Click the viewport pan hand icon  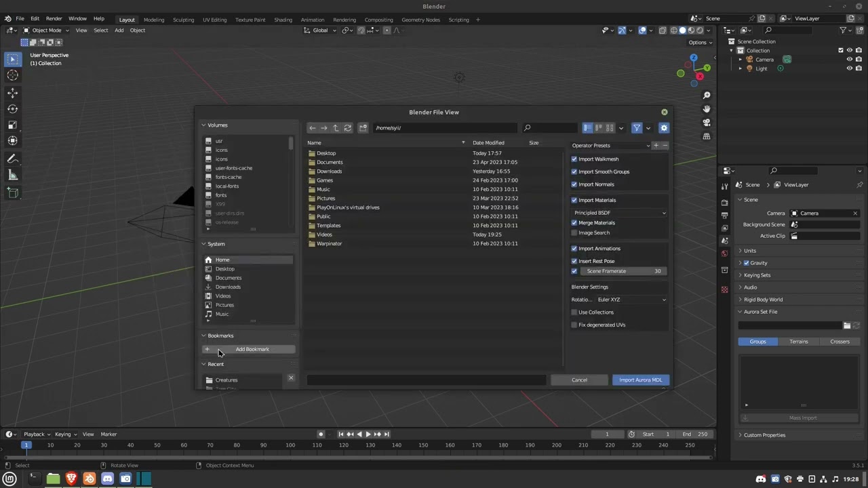[707, 109]
